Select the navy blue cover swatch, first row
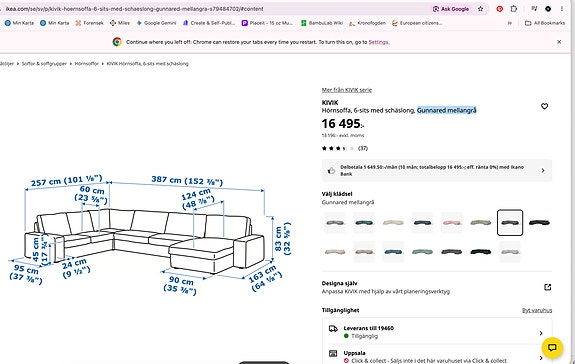The width and height of the screenshot is (575, 364). pyautogui.click(x=422, y=223)
